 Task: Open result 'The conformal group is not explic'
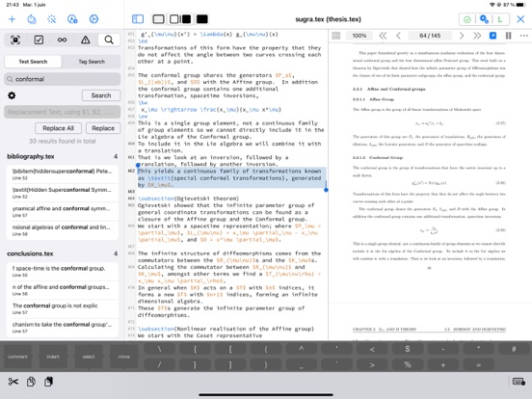pos(63,308)
